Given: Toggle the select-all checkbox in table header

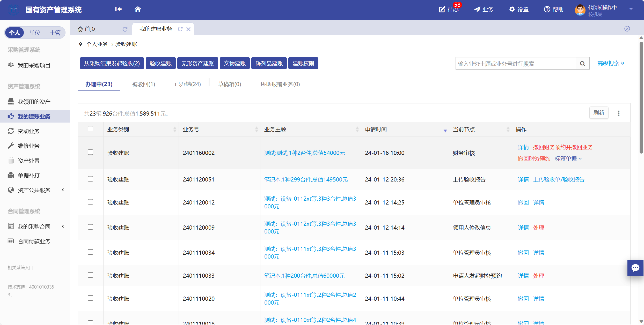Looking at the screenshot, I should pyautogui.click(x=90, y=129).
